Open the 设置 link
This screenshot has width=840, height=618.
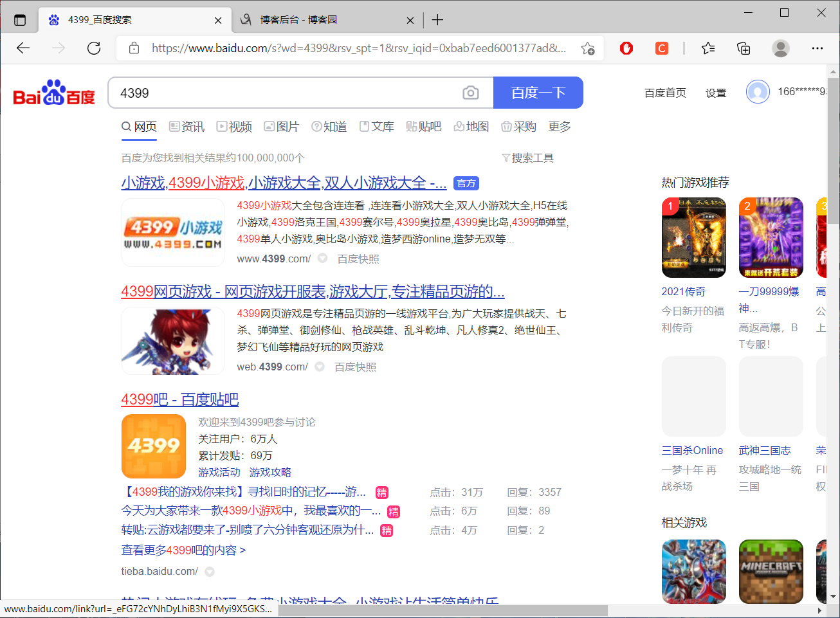716,93
